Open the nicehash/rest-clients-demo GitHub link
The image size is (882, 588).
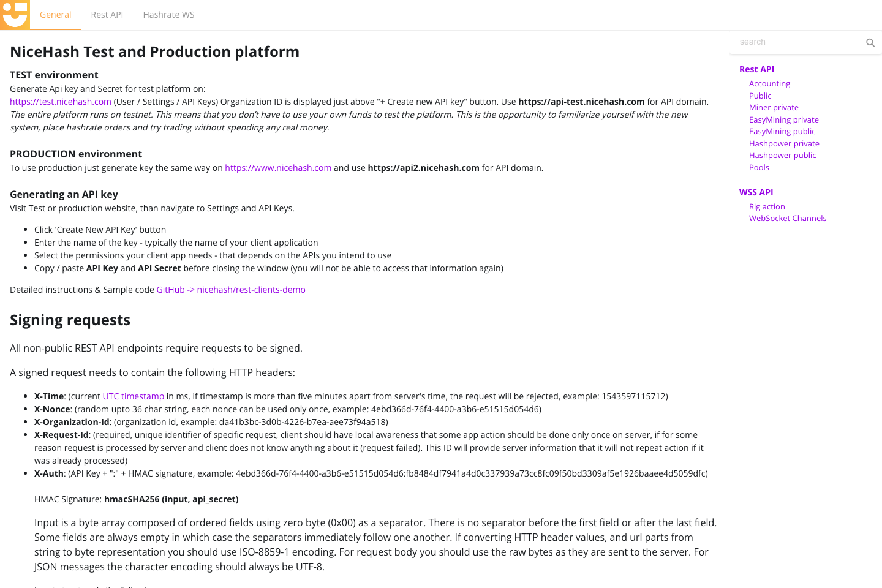231,289
